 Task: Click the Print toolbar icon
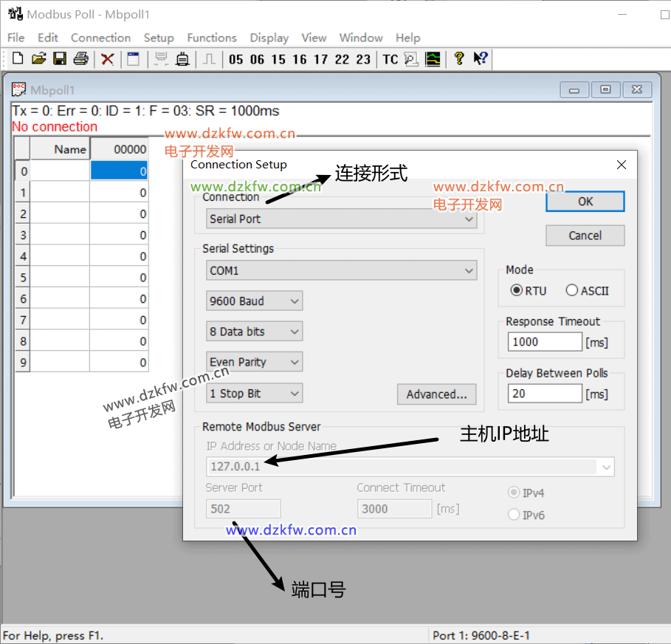click(80, 59)
